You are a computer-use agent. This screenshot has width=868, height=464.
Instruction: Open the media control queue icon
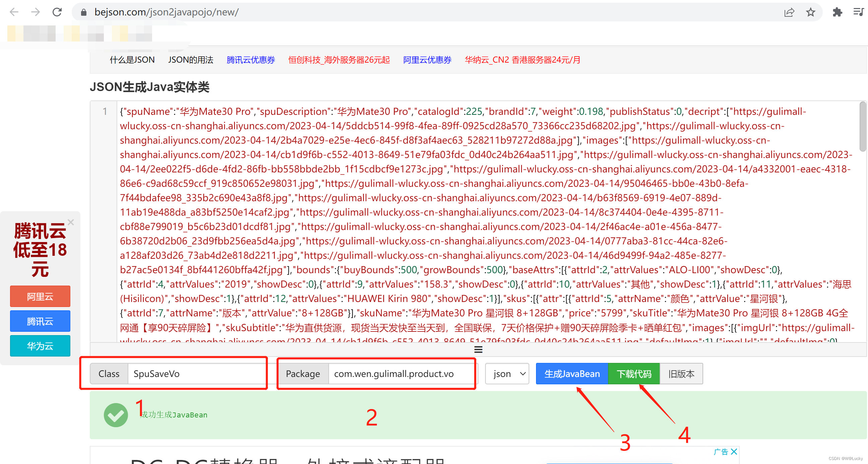[x=858, y=12]
